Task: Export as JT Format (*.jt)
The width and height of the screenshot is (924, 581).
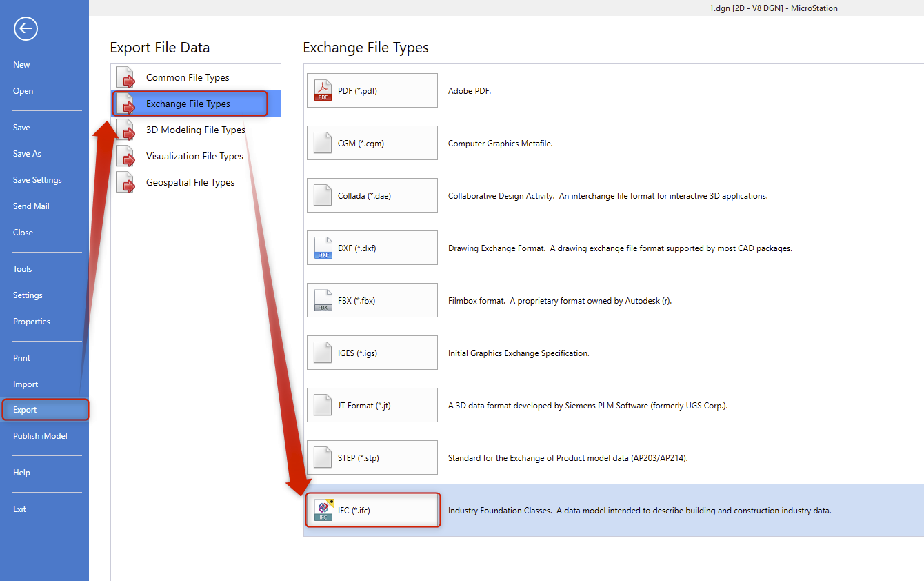Action: tap(372, 405)
